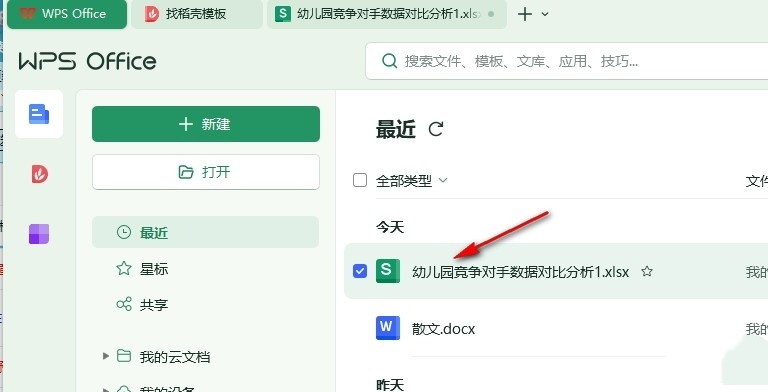Open the dropdown arrow next to new tab plus

[x=545, y=14]
